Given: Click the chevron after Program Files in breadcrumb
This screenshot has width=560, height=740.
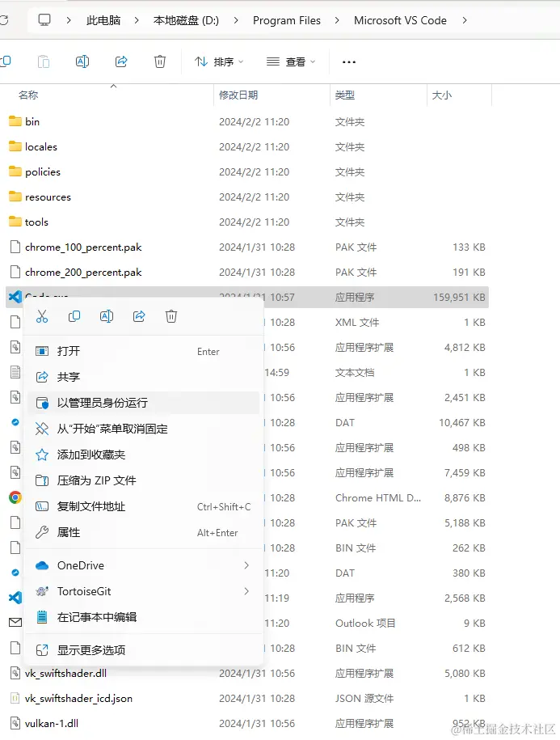Looking at the screenshot, I should pyautogui.click(x=337, y=20).
